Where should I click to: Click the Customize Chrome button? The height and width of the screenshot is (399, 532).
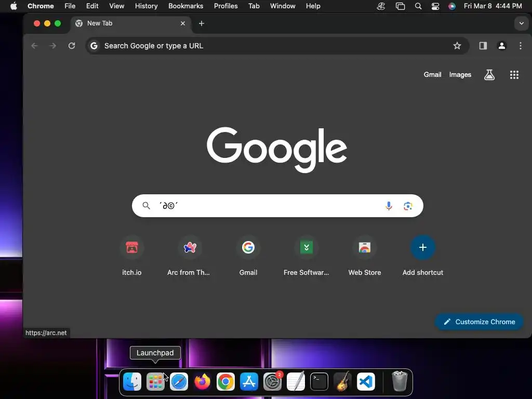click(479, 322)
